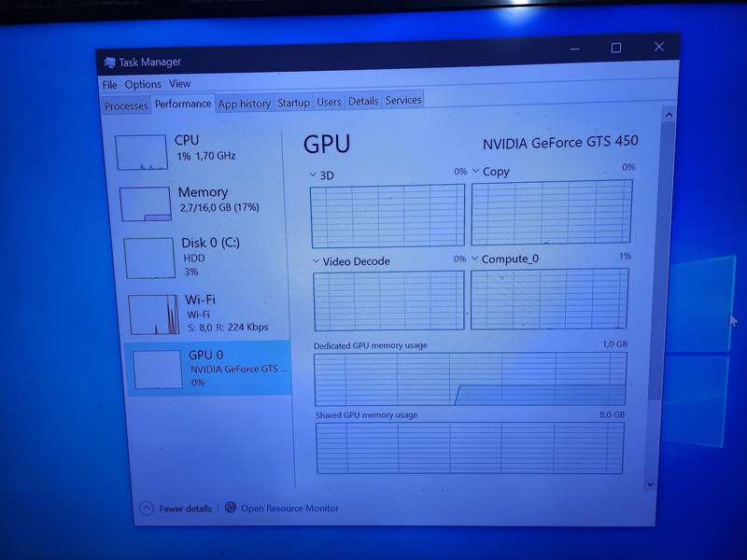
Task: Click the Shared GPU memory usage graph
Action: 470,448
